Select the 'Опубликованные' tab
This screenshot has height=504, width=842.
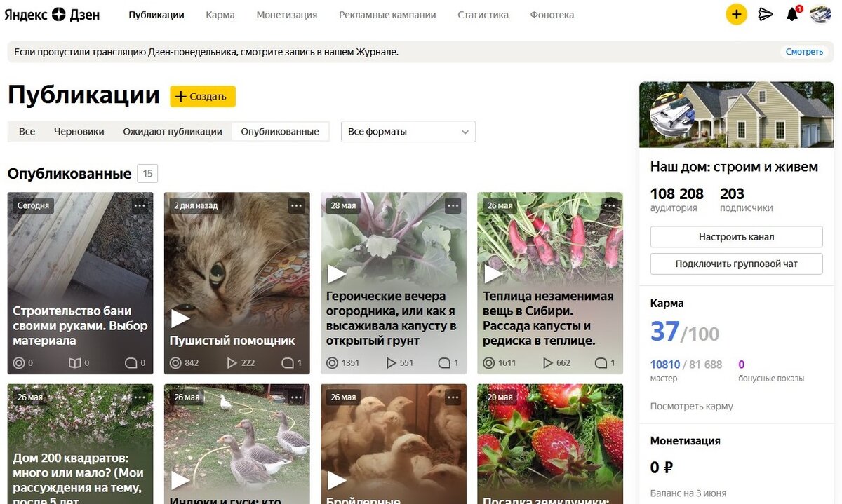tap(280, 132)
